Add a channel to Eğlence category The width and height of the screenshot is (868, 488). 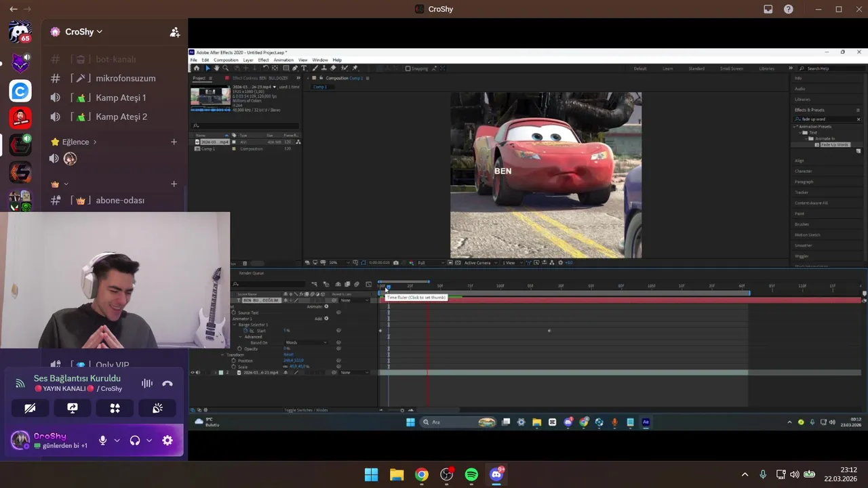tap(174, 142)
